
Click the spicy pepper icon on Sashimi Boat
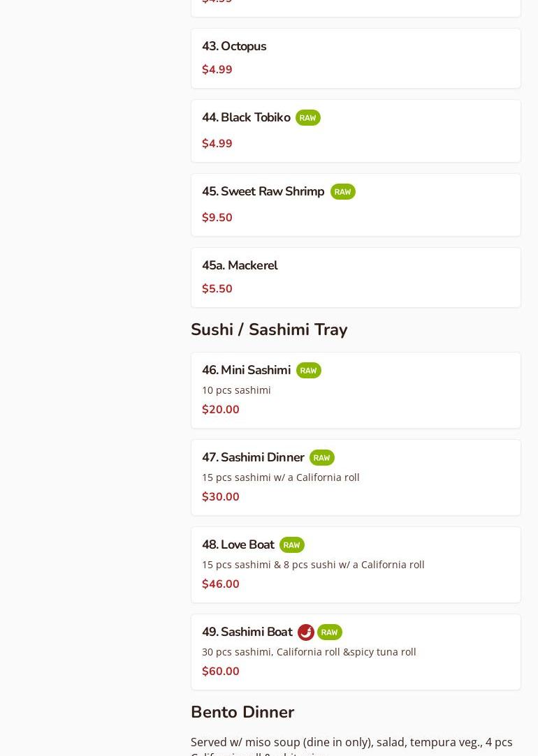click(305, 632)
